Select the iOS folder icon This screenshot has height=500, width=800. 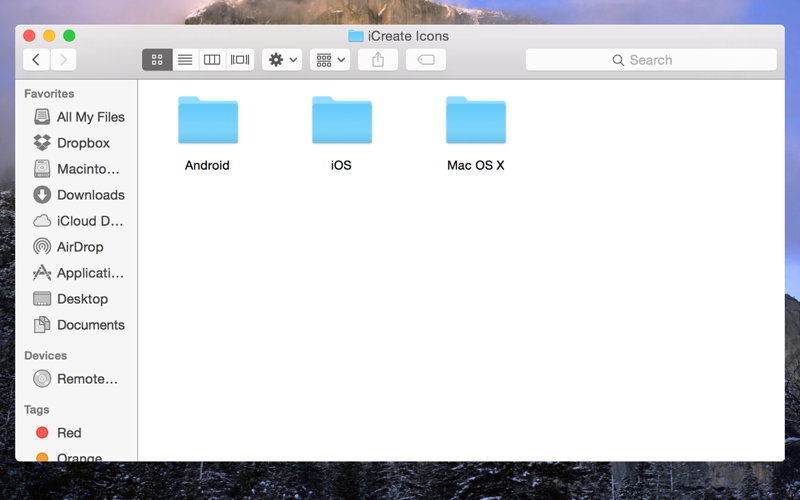pos(342,120)
